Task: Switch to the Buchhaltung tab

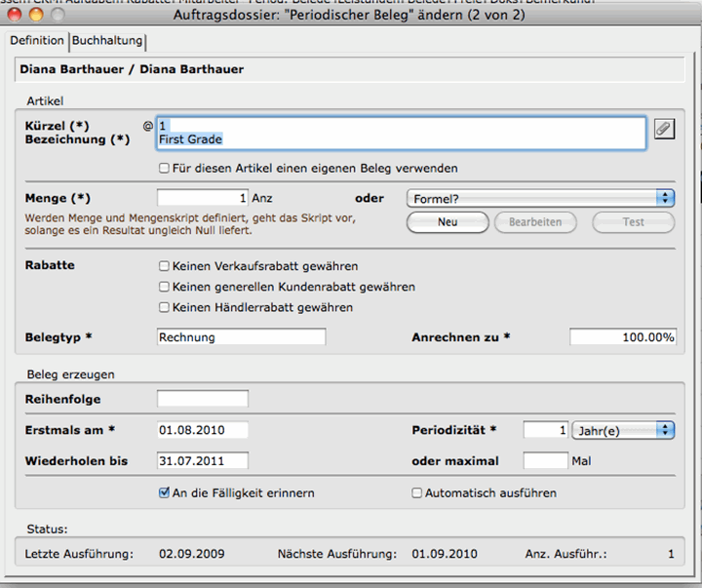Action: pos(107,41)
